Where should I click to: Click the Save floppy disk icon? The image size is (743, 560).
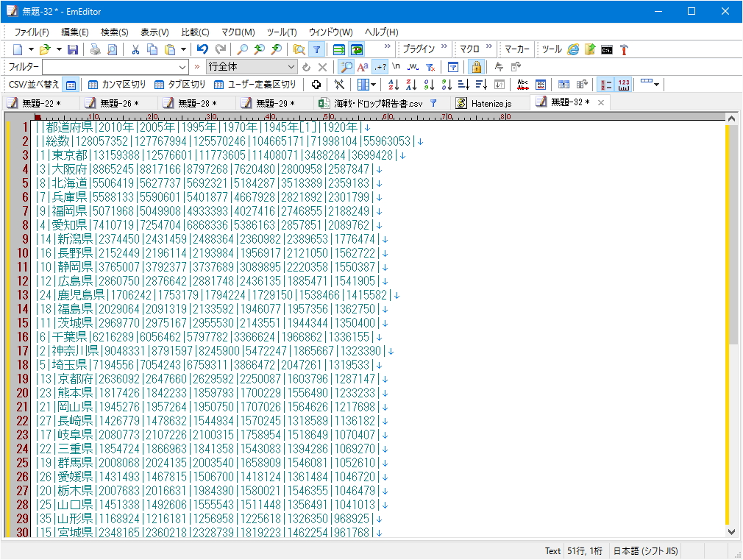pyautogui.click(x=73, y=49)
